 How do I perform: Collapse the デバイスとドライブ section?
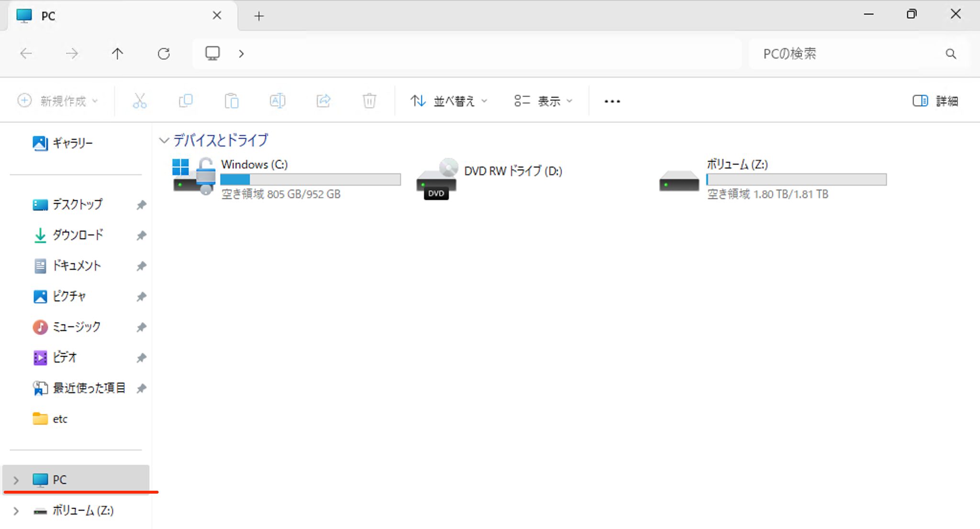click(164, 140)
